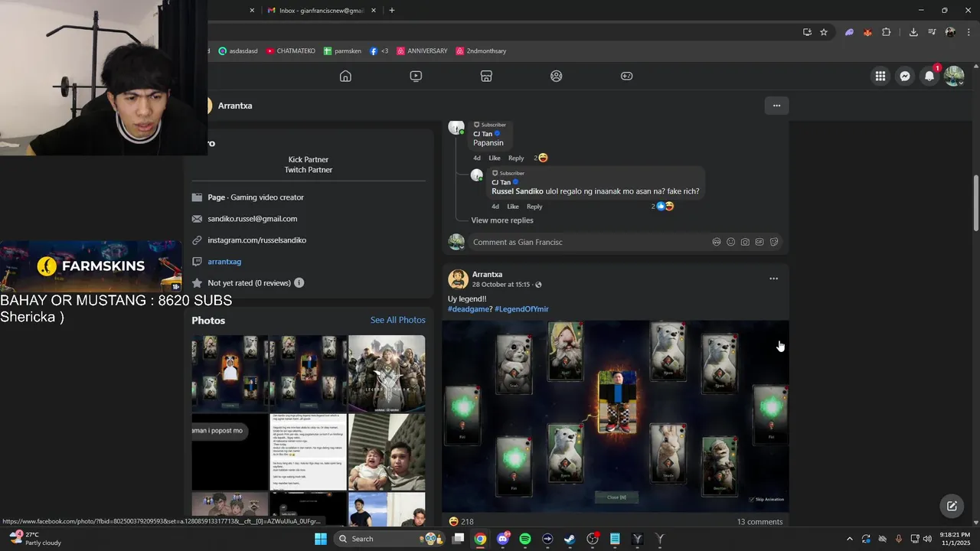Open a new browser tab
980x551 pixels.
(392, 11)
